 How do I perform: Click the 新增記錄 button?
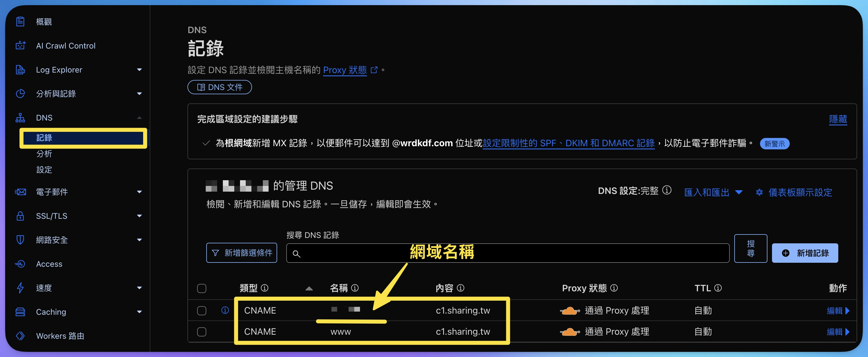click(805, 253)
